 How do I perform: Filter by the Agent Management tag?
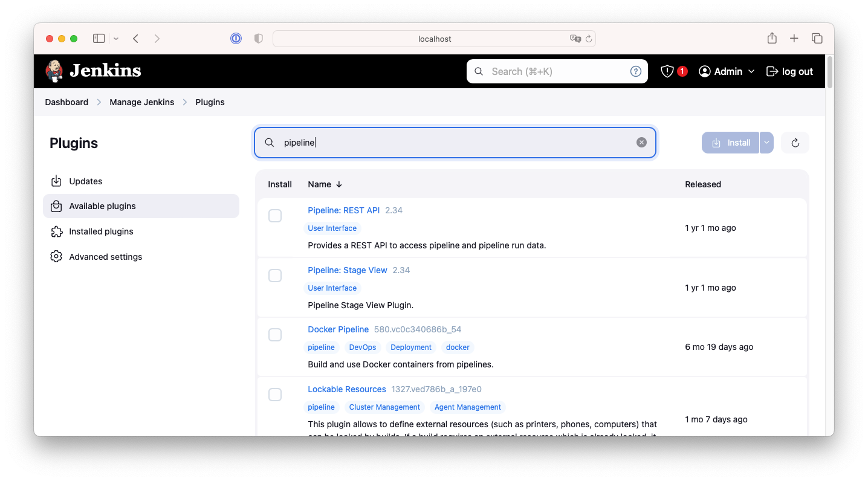(x=468, y=407)
